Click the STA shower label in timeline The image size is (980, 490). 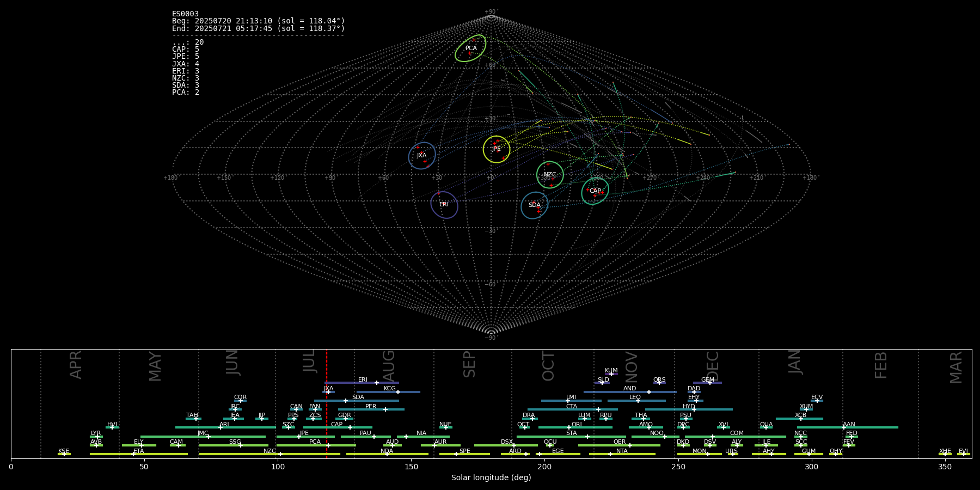tap(571, 433)
